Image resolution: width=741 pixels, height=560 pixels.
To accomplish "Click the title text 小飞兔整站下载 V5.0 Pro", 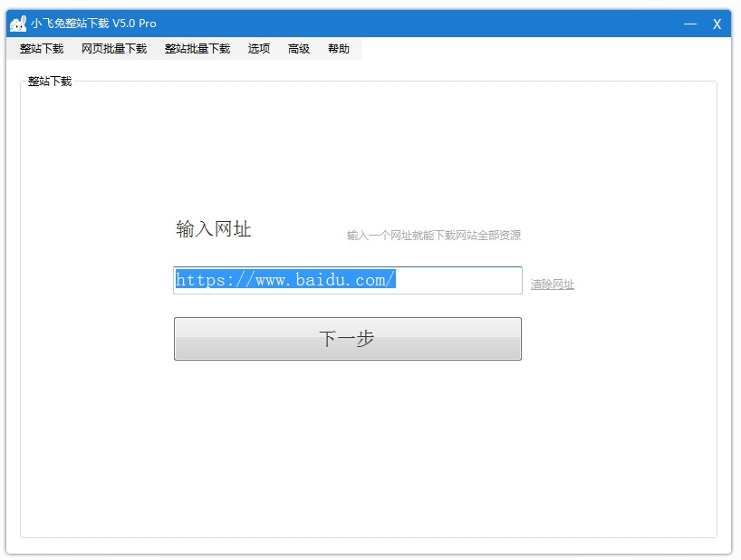I will (93, 24).
